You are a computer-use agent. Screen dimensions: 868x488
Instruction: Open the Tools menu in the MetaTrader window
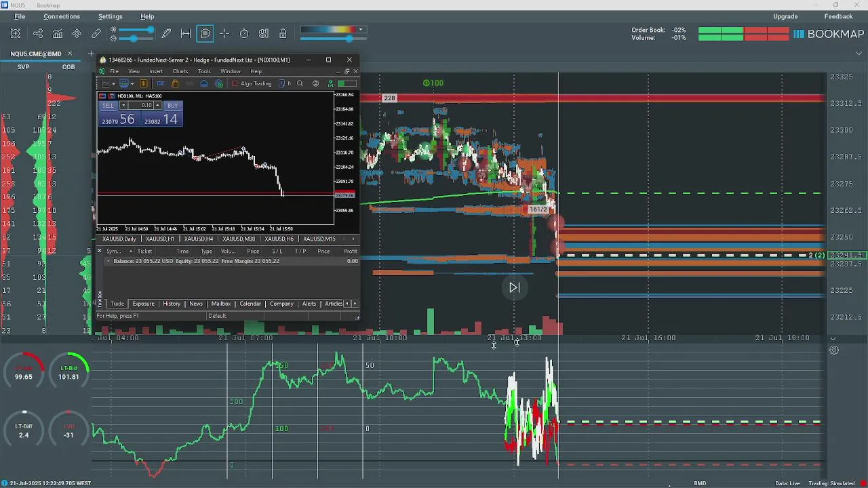[204, 71]
